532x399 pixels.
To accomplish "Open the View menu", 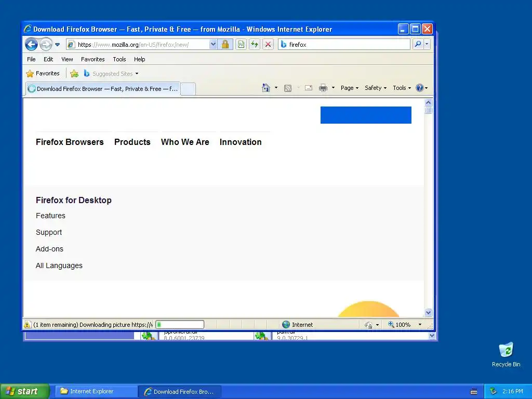I will (67, 59).
